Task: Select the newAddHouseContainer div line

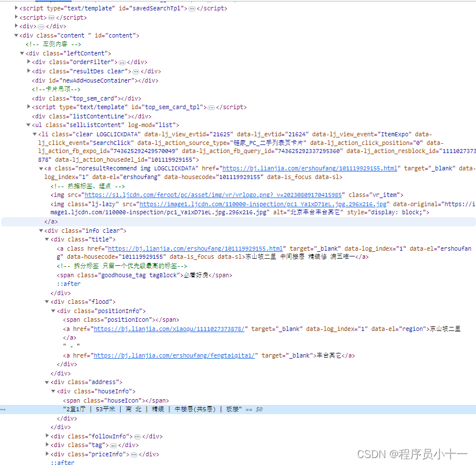Action: coord(95,80)
